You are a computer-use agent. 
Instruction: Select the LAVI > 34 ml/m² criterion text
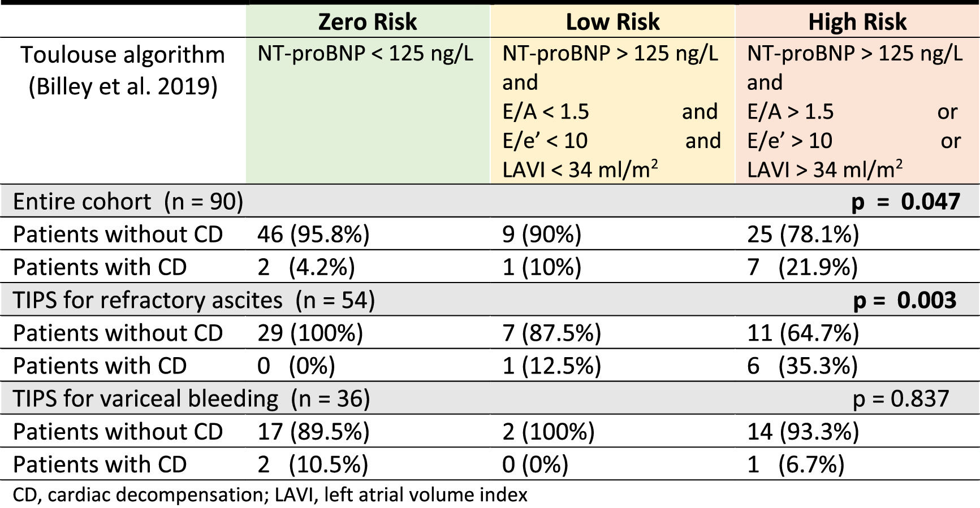click(824, 170)
